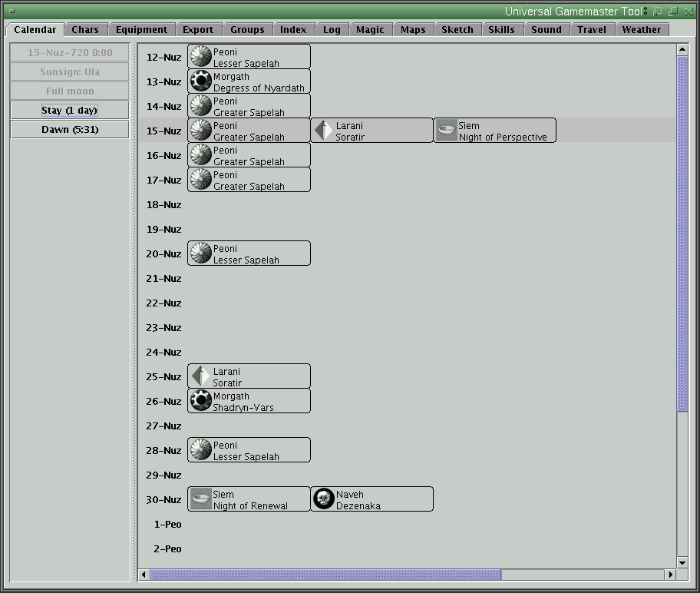The width and height of the screenshot is (700, 593).
Task: Click the horizontal scrollbar right arrow
Action: [670, 575]
